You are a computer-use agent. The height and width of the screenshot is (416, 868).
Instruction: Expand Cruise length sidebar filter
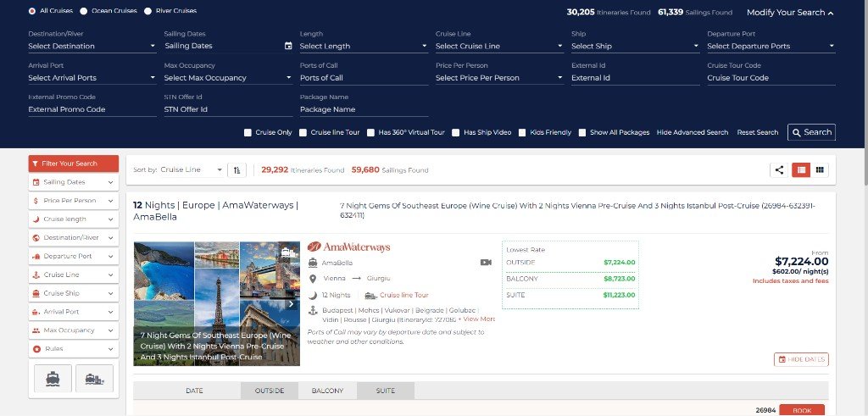click(x=74, y=219)
